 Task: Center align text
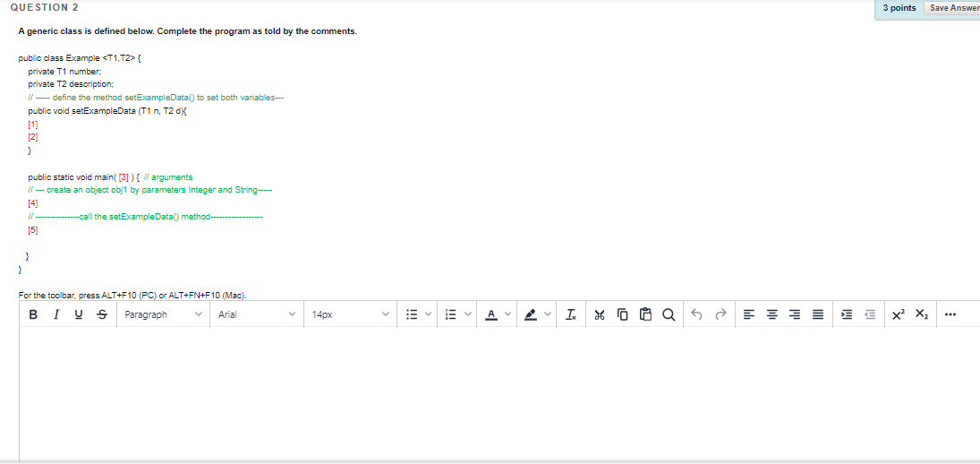771,314
